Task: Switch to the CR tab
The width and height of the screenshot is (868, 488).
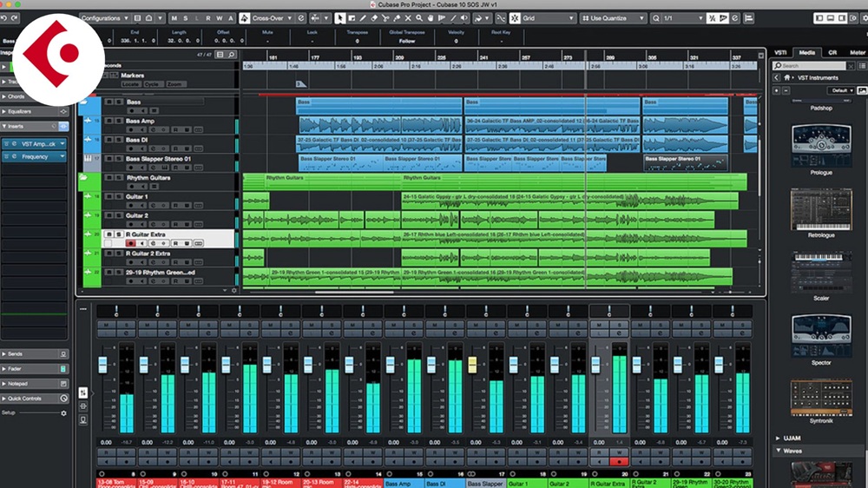Action: click(832, 53)
